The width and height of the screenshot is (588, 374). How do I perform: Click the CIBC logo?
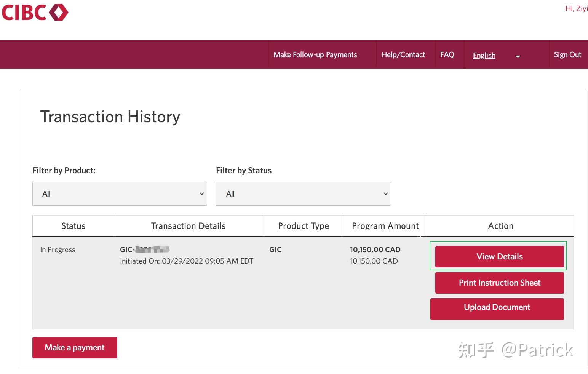coord(35,13)
